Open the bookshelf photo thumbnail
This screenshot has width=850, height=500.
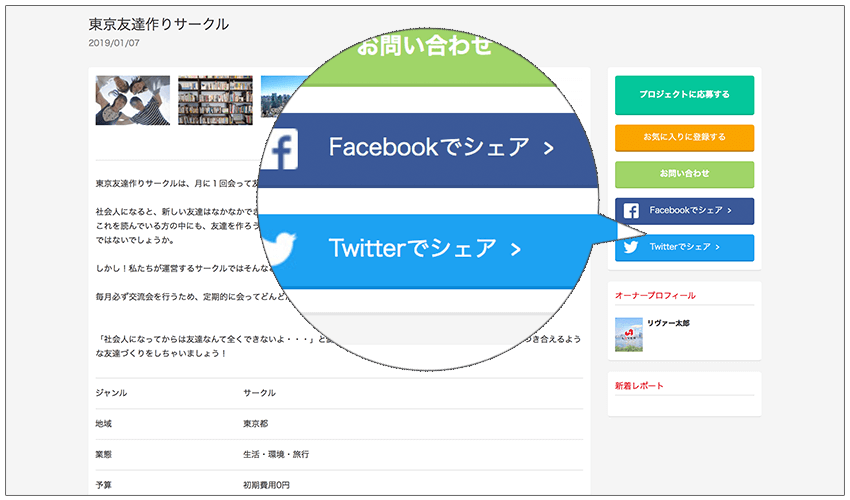coord(215,100)
